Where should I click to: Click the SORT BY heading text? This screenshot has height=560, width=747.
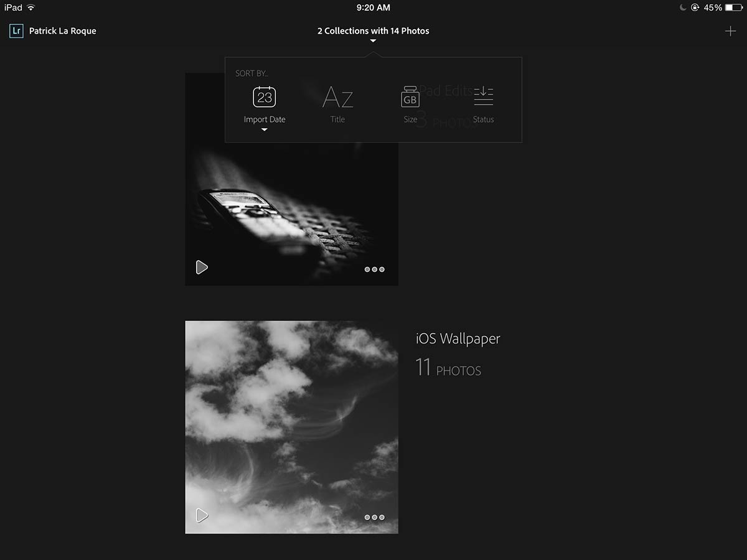[251, 73]
